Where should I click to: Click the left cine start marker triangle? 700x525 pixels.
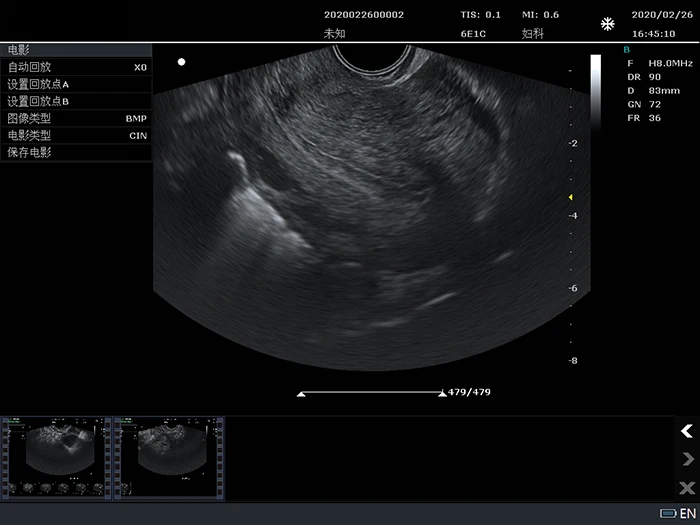301,394
